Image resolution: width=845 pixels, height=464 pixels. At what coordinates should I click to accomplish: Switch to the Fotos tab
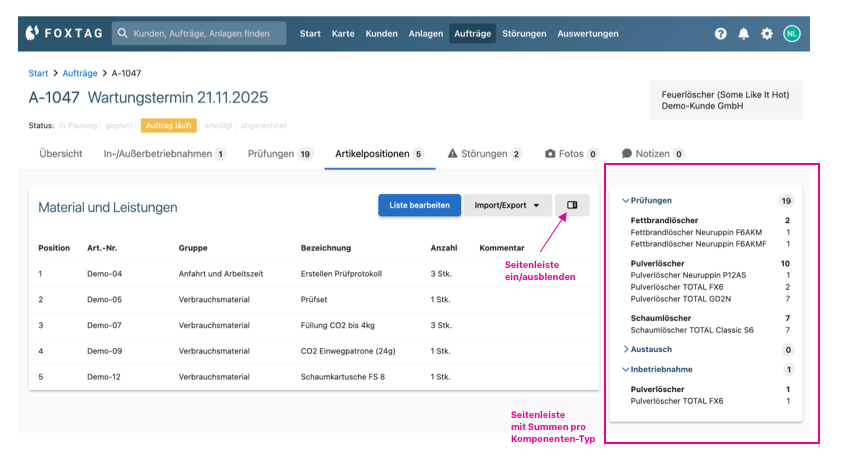click(x=571, y=154)
